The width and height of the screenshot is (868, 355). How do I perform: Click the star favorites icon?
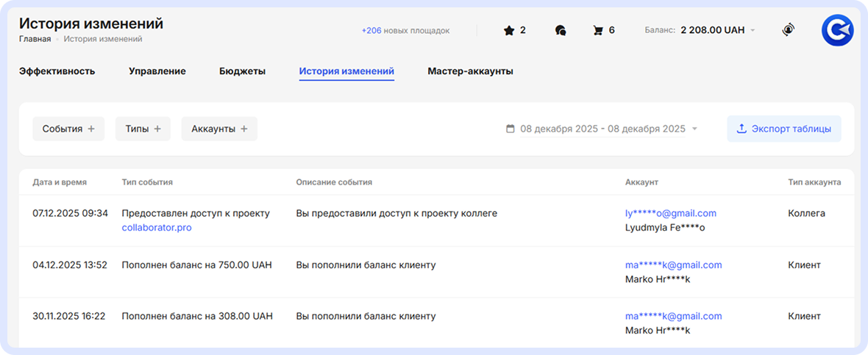[x=508, y=31]
